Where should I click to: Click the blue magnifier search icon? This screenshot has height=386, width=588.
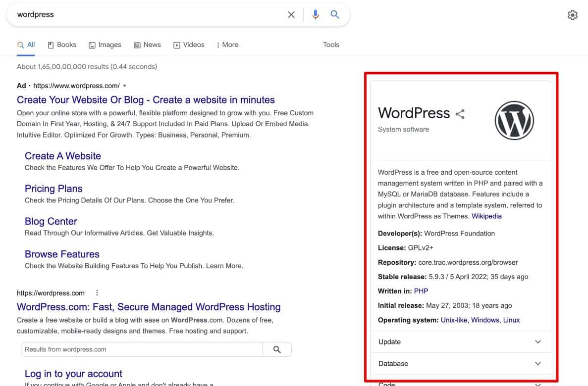pos(335,15)
